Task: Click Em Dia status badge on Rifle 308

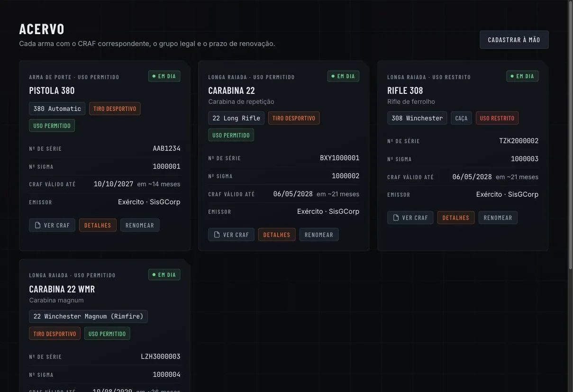Action: [522, 76]
